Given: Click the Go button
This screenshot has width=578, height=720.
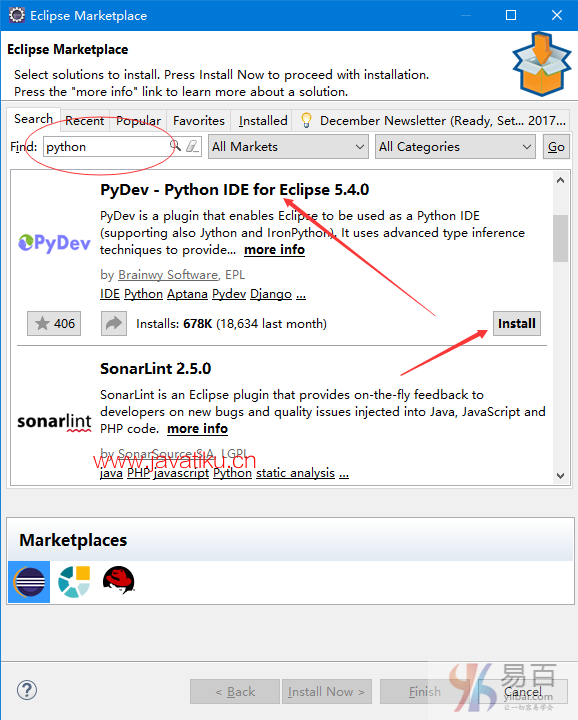Looking at the screenshot, I should point(556,146).
